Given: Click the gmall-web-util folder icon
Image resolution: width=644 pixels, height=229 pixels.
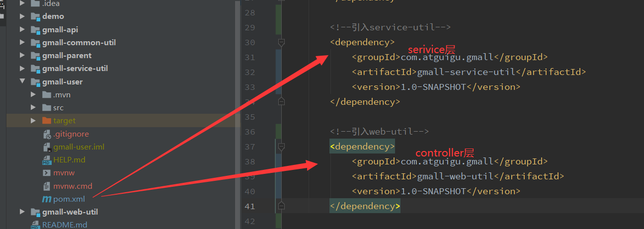Looking at the screenshot, I should pos(35,212).
